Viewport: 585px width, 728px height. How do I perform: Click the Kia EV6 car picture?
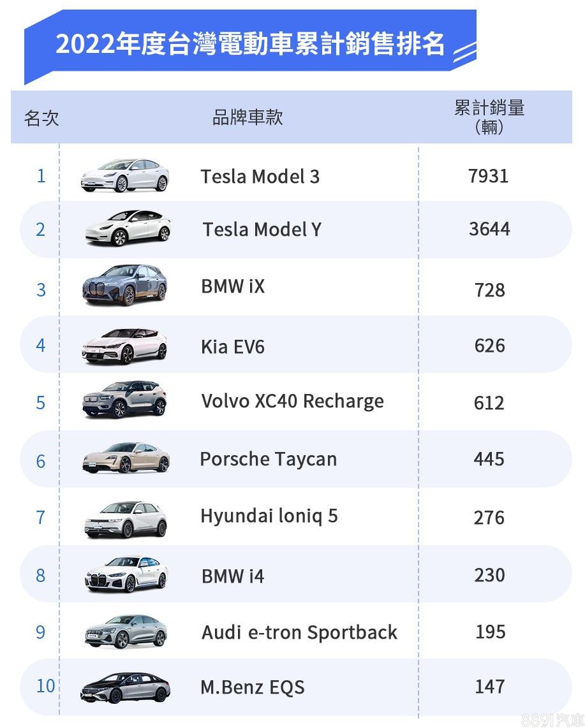coord(125,346)
